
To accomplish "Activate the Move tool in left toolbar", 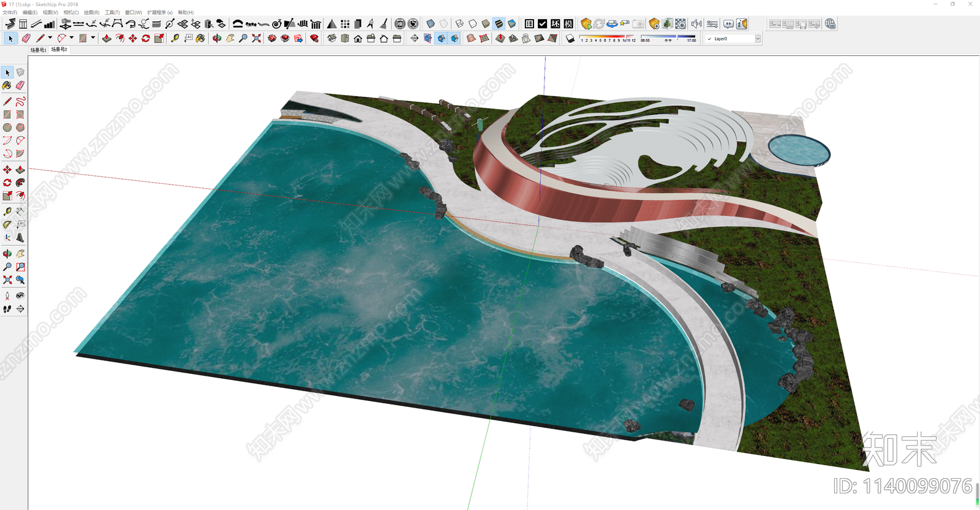I will coord(7,169).
